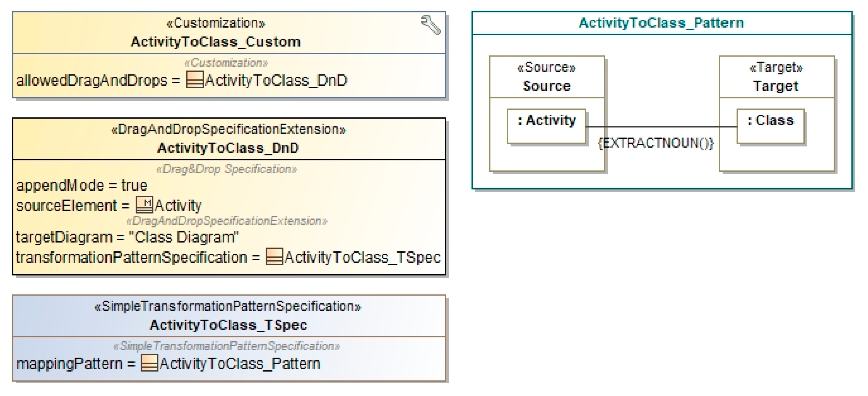868x396 pixels.
Task: Select the Target stereotyped block
Action: click(776, 77)
